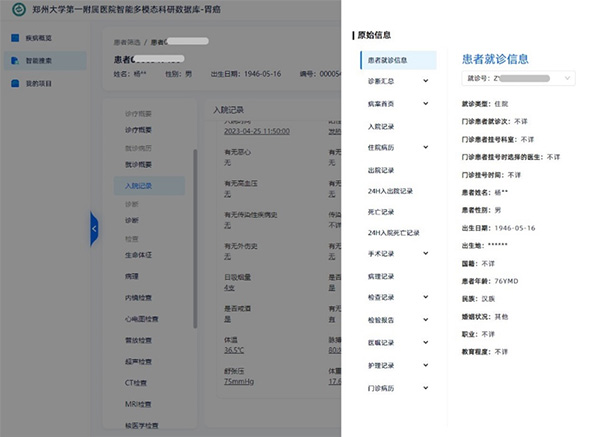Click the 75mmHg 舒张压 value link
The width and height of the screenshot is (600, 437).
[x=242, y=381]
